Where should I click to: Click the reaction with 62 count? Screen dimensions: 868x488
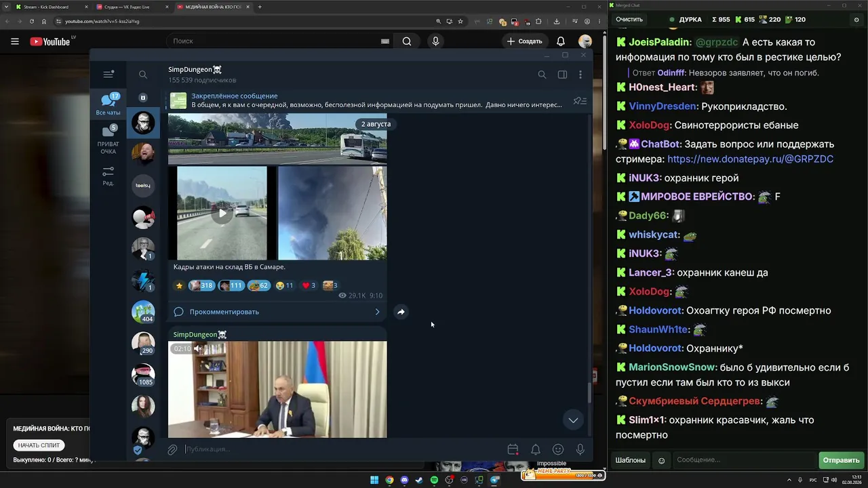(258, 285)
